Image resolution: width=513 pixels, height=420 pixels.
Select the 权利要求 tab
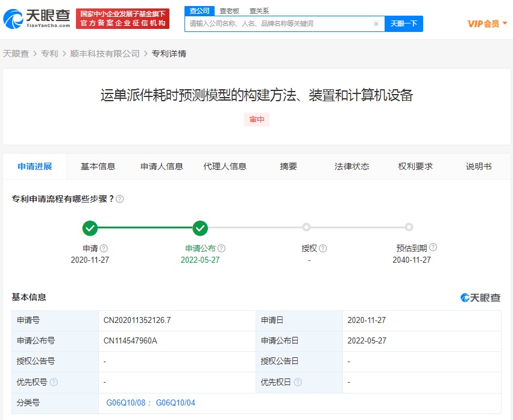coord(415,166)
